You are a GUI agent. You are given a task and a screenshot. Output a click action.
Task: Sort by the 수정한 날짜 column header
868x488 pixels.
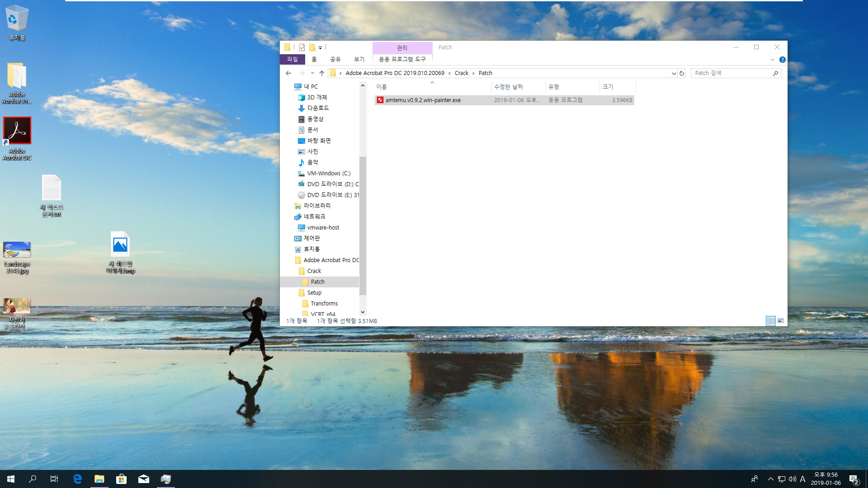(518, 87)
